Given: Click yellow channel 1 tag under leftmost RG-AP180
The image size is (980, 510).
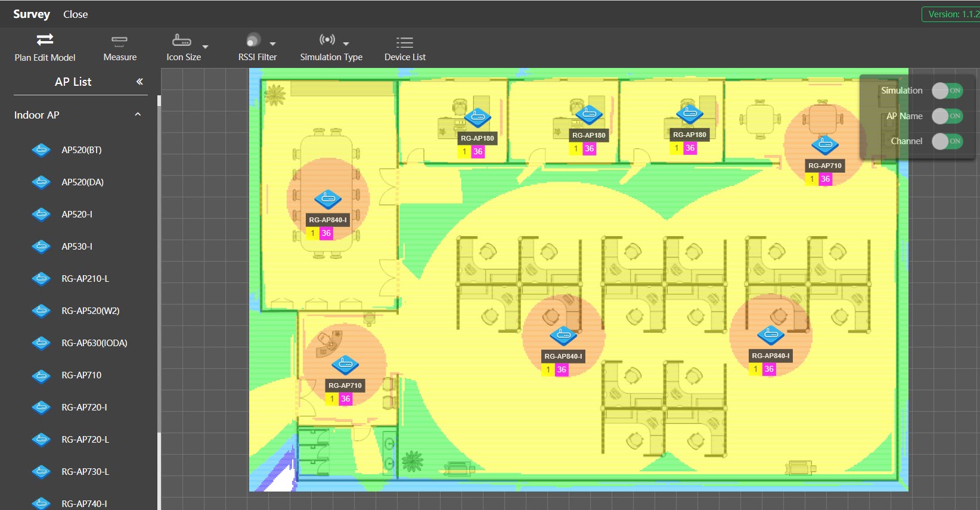Looking at the screenshot, I should click(464, 152).
